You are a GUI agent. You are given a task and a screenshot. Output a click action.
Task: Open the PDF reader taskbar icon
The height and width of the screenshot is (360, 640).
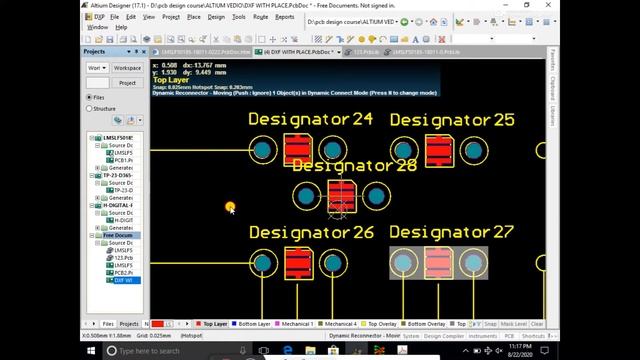pyautogui.click(x=402, y=350)
